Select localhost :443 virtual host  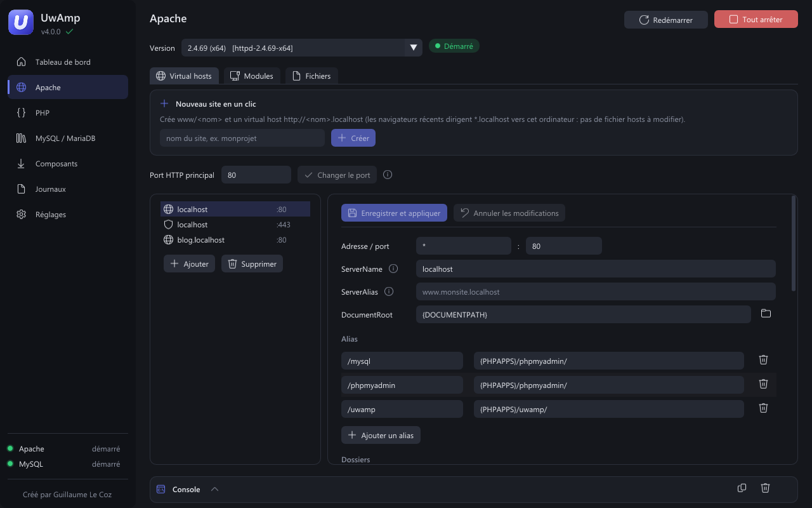[235, 225]
